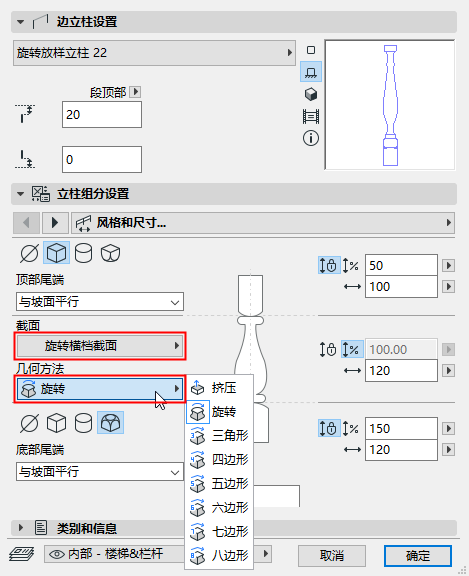
Task: Open the 风格和尺寸 page selector
Action: [x=263, y=223]
